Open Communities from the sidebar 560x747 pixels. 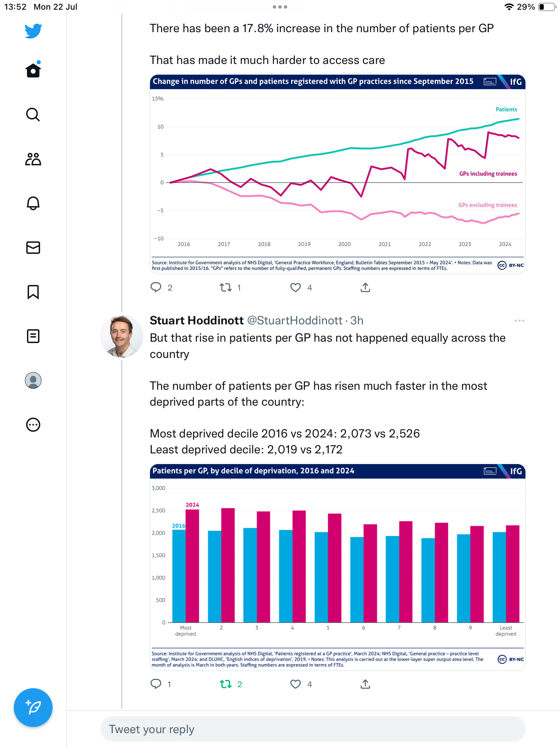(x=33, y=159)
